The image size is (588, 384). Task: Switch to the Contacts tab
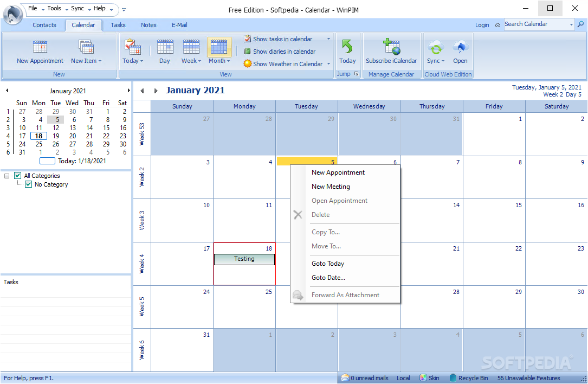[44, 25]
